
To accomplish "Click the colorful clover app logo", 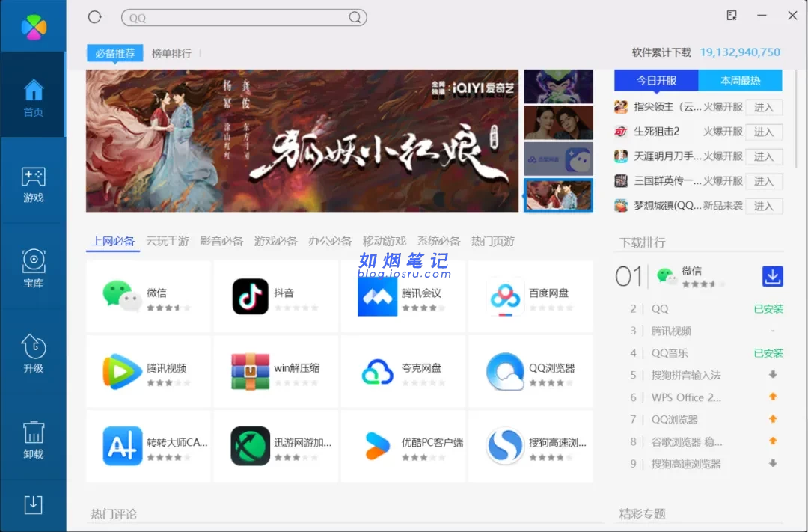I will 34,27.
